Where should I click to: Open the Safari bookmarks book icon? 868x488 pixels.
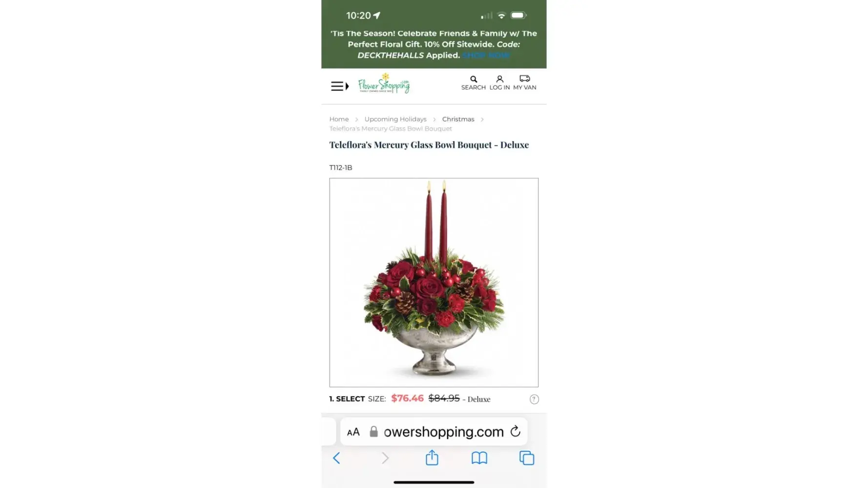pyautogui.click(x=479, y=458)
